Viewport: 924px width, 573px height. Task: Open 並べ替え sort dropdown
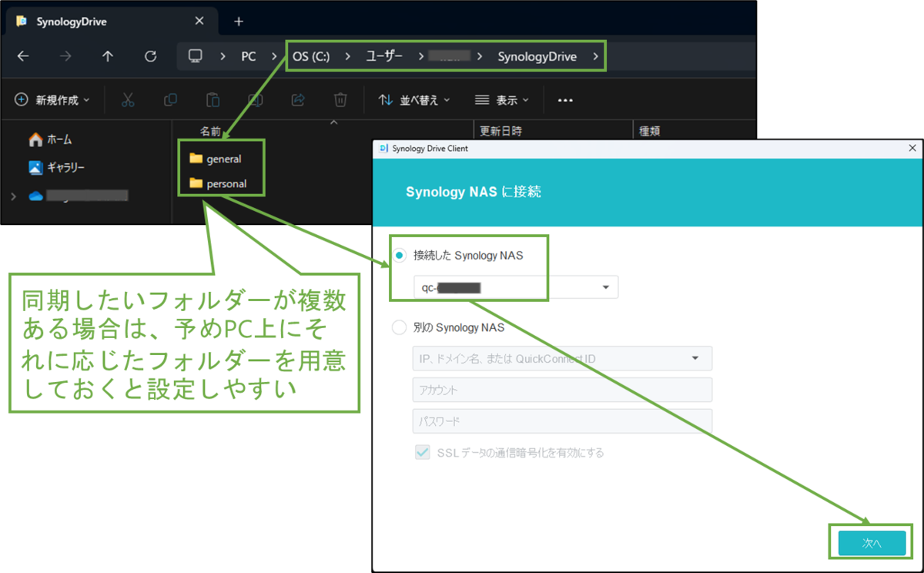414,100
